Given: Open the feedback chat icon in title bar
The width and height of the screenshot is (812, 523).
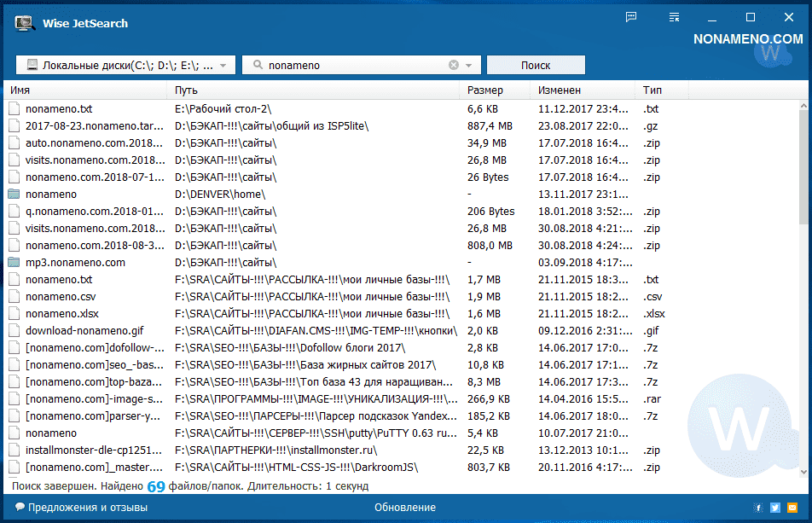Looking at the screenshot, I should click(x=631, y=17).
